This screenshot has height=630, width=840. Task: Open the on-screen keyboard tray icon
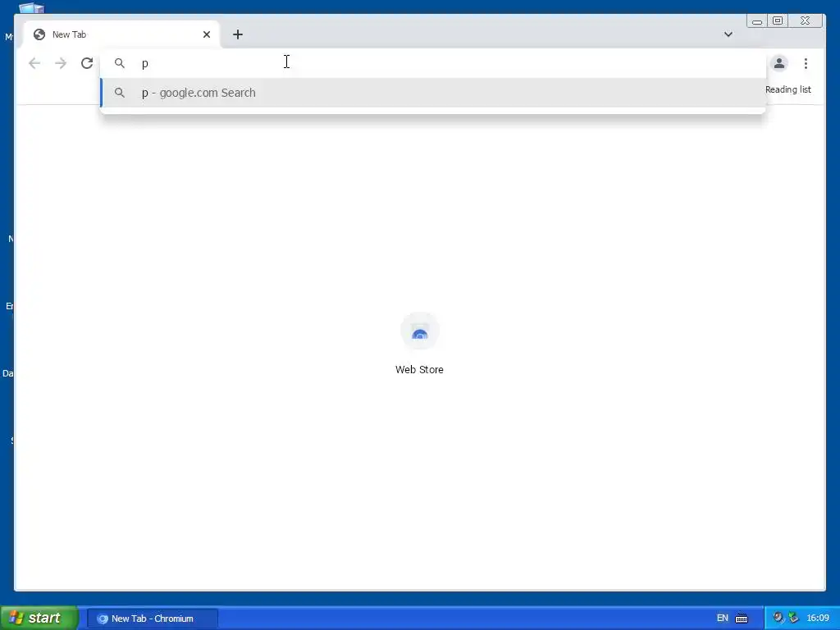(742, 619)
